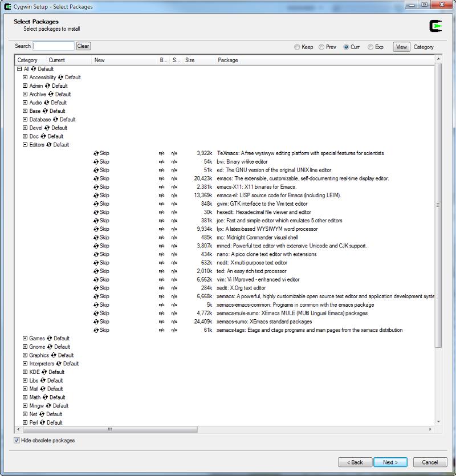Click the cycle icon for nano package
456x476 pixels.
pos(96,254)
